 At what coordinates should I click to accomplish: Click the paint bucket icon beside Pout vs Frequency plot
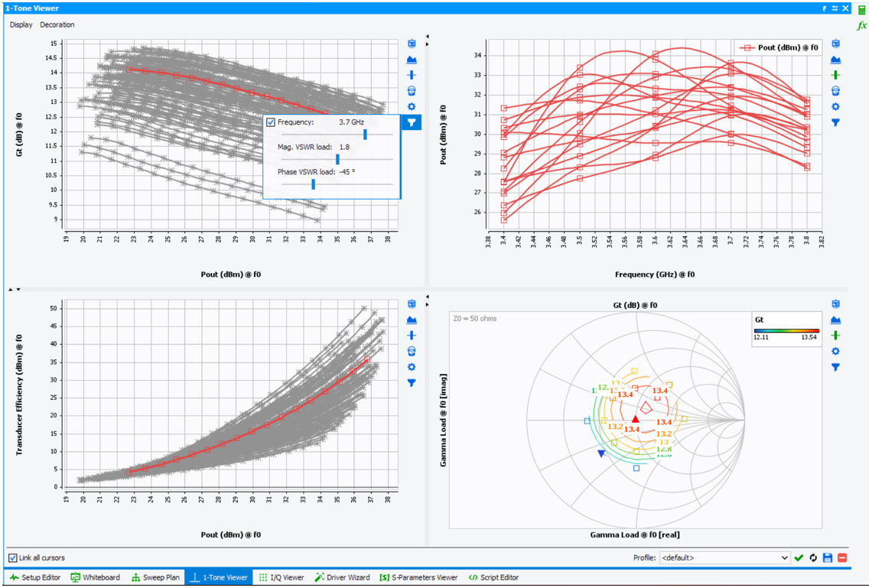click(836, 91)
